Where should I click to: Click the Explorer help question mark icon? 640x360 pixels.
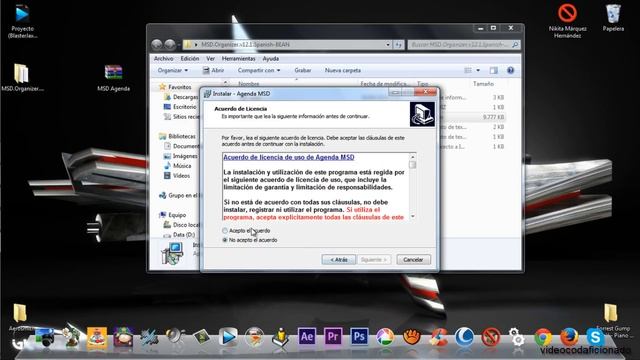(510, 70)
